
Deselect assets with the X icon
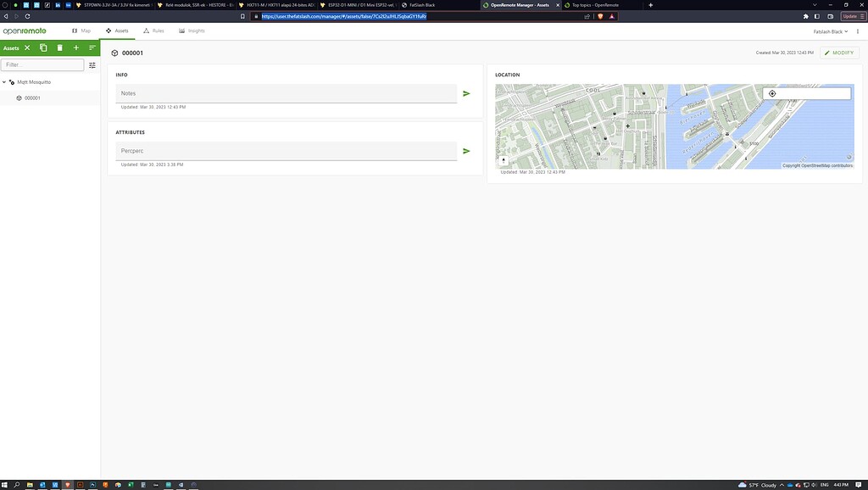pyautogui.click(x=27, y=48)
